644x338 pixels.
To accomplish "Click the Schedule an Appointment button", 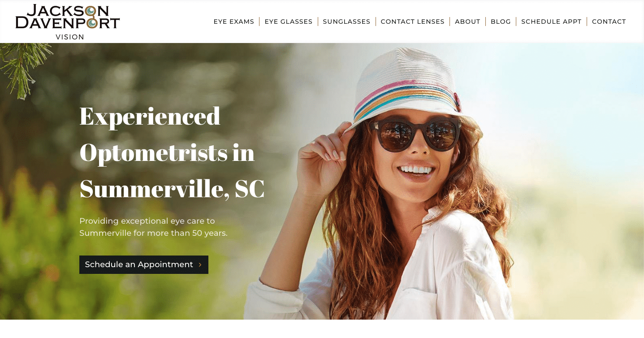I will 144,264.
